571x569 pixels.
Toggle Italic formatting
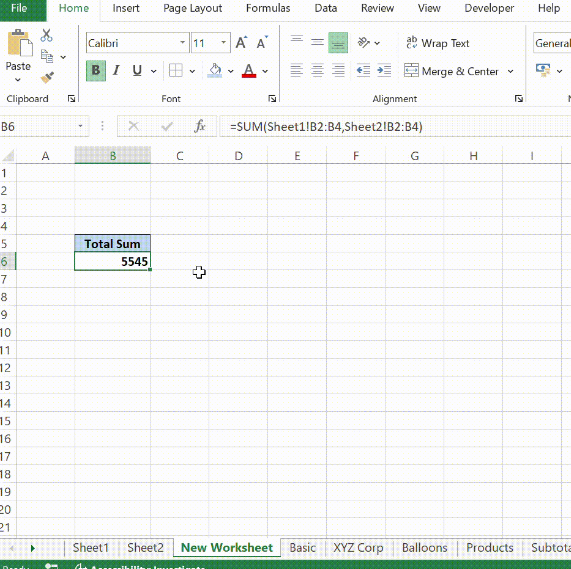click(116, 70)
